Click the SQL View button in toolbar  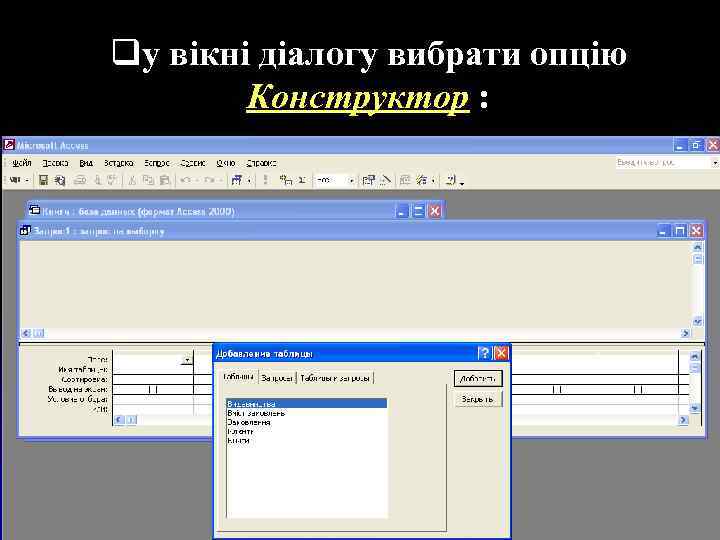[15, 180]
